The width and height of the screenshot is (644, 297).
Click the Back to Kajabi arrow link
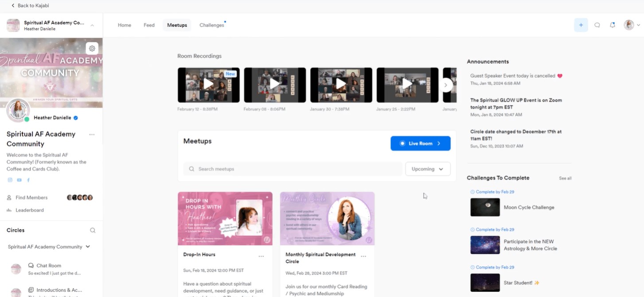point(30,6)
